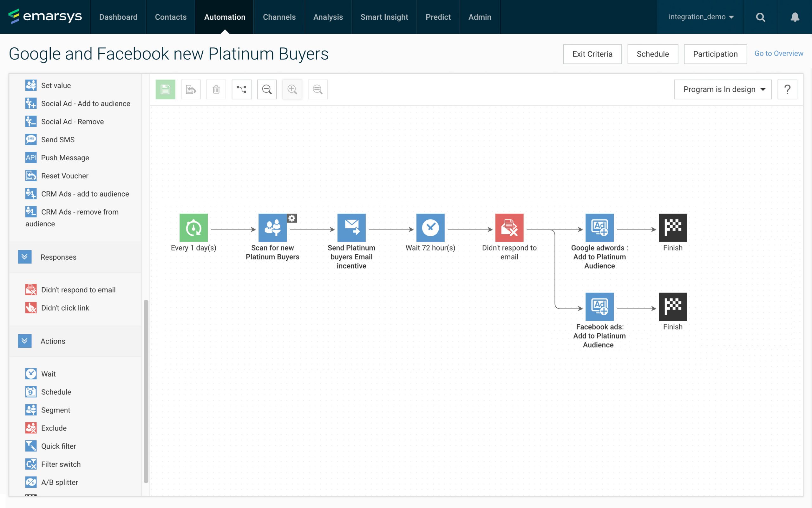Follow the Go to Overview link
Screen dimensions: 812x508
pyautogui.click(x=779, y=53)
